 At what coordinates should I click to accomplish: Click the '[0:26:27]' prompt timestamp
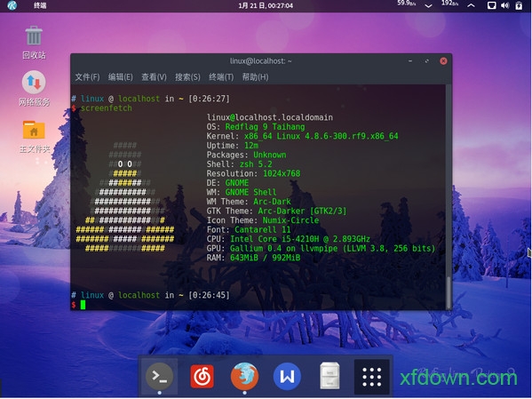point(209,99)
